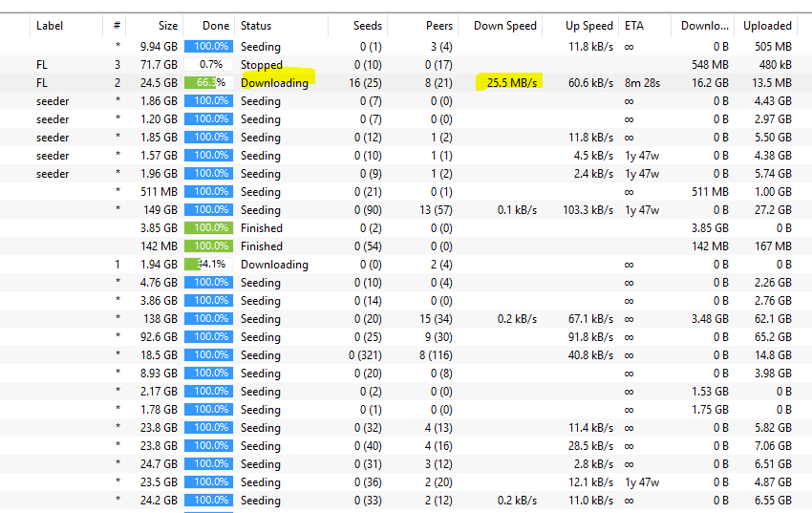Screen dimensions: 812x513
Task: Sort by the Down Speed column header
Action: point(504,26)
